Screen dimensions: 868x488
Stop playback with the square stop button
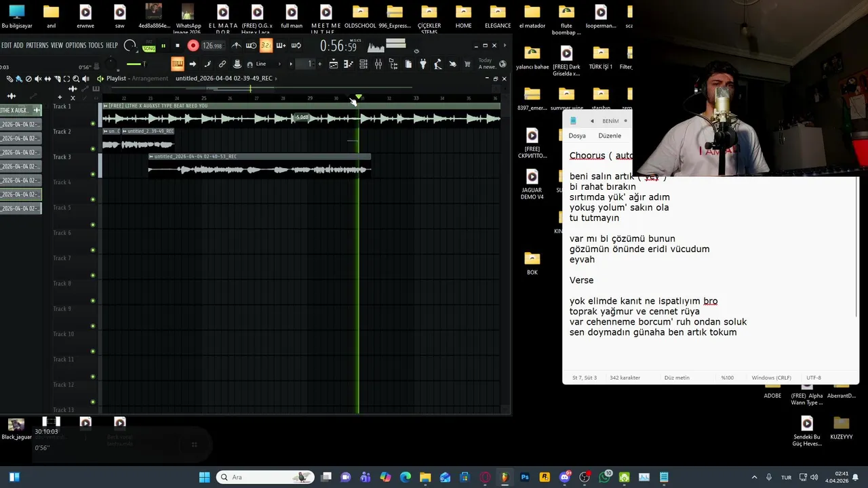[178, 45]
